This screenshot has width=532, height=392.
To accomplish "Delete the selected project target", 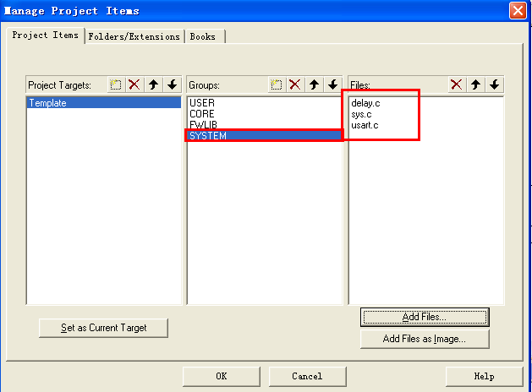I will (134, 84).
